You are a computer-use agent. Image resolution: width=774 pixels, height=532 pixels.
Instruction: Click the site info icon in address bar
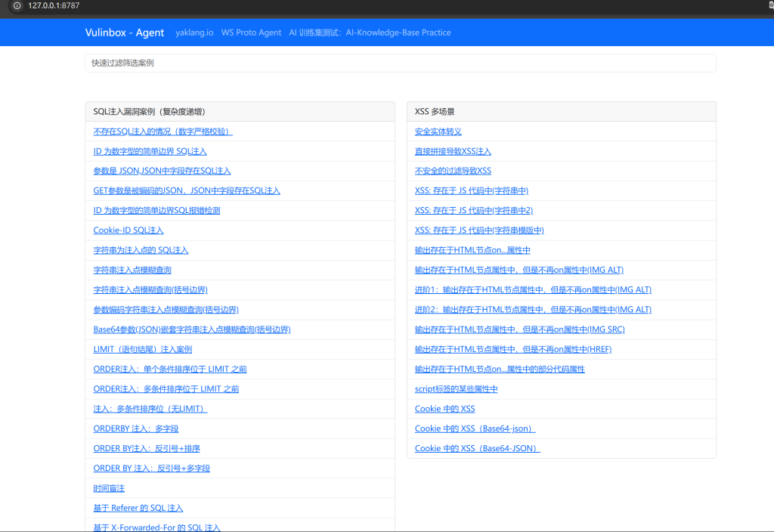[17, 5]
